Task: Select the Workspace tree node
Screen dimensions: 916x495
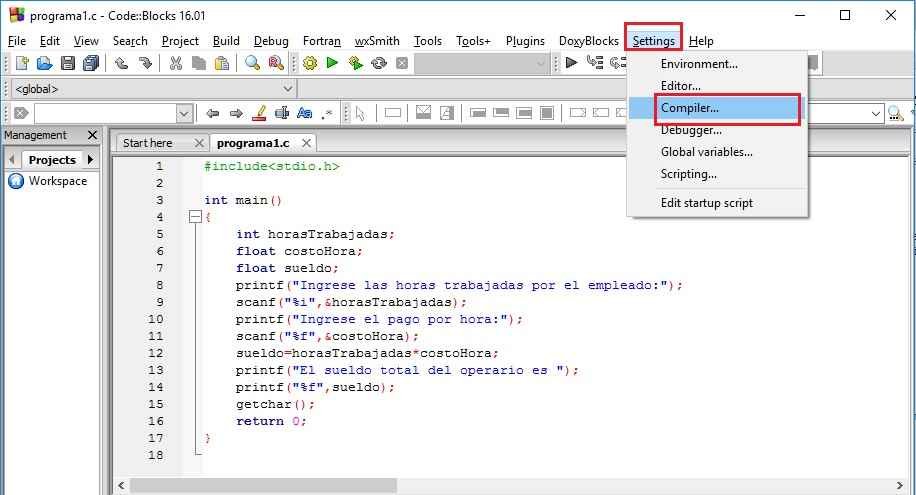Action: (57, 181)
